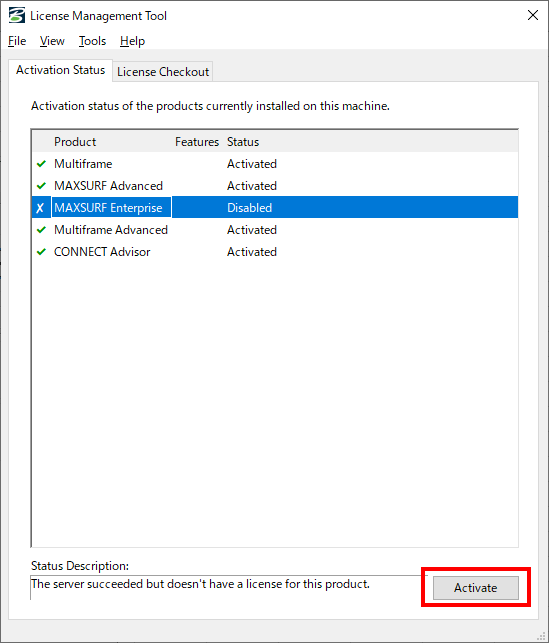549x643 pixels.
Task: Click the License Management Tool app icon
Action: [17, 16]
